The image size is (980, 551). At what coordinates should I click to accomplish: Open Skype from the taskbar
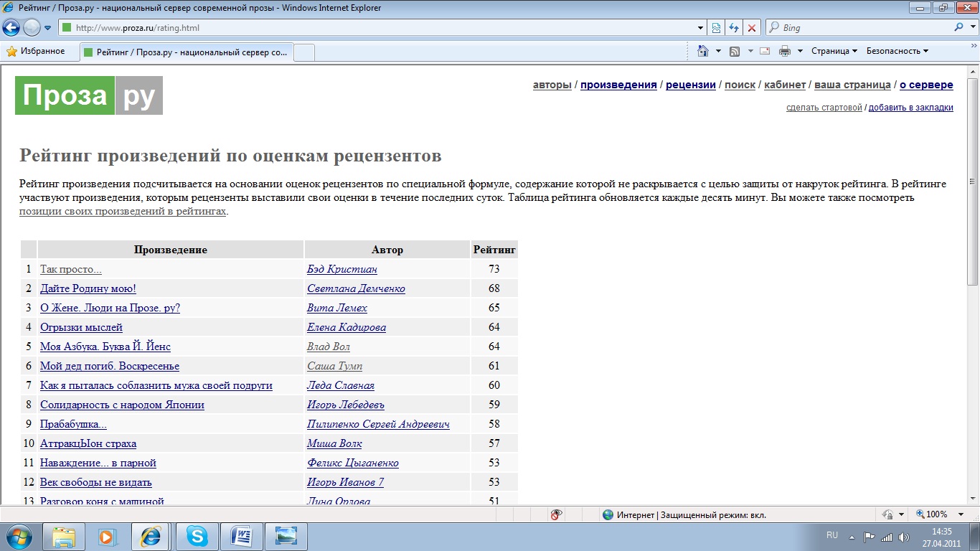197,537
